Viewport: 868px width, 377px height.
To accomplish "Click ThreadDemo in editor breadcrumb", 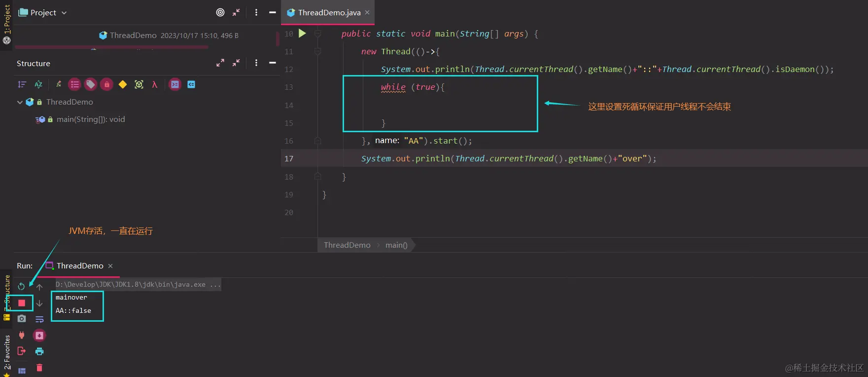I will (347, 245).
